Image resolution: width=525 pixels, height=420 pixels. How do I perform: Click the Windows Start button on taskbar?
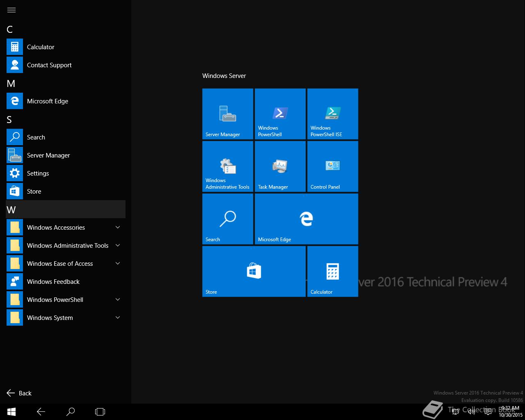pyautogui.click(x=11, y=412)
